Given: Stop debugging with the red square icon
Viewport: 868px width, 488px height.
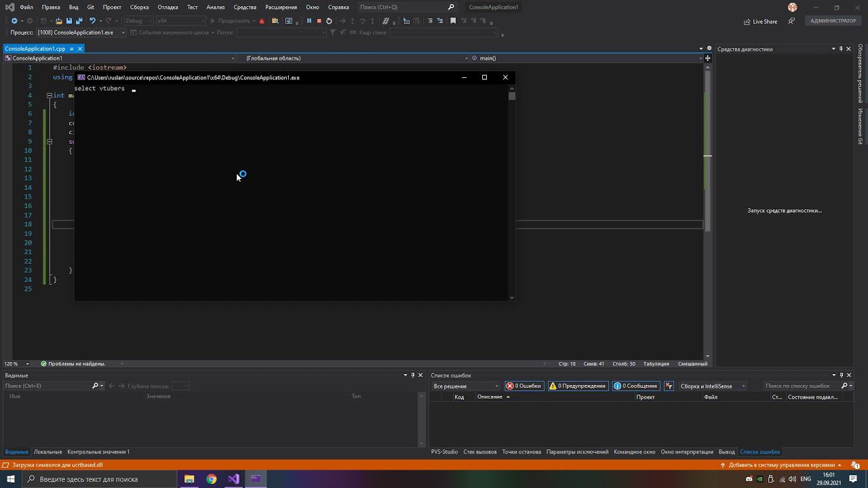Looking at the screenshot, I should coord(319,21).
